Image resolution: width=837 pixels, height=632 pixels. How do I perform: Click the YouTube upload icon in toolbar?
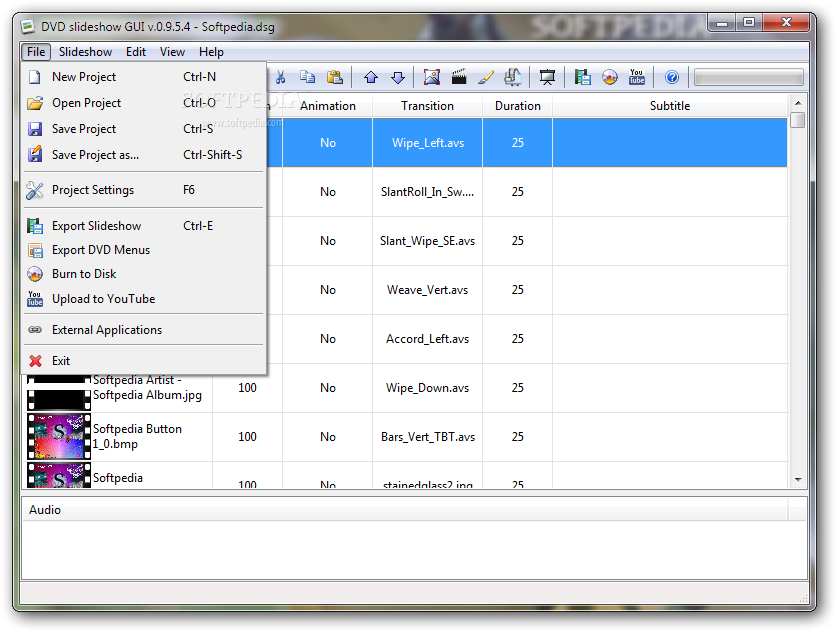[x=637, y=77]
